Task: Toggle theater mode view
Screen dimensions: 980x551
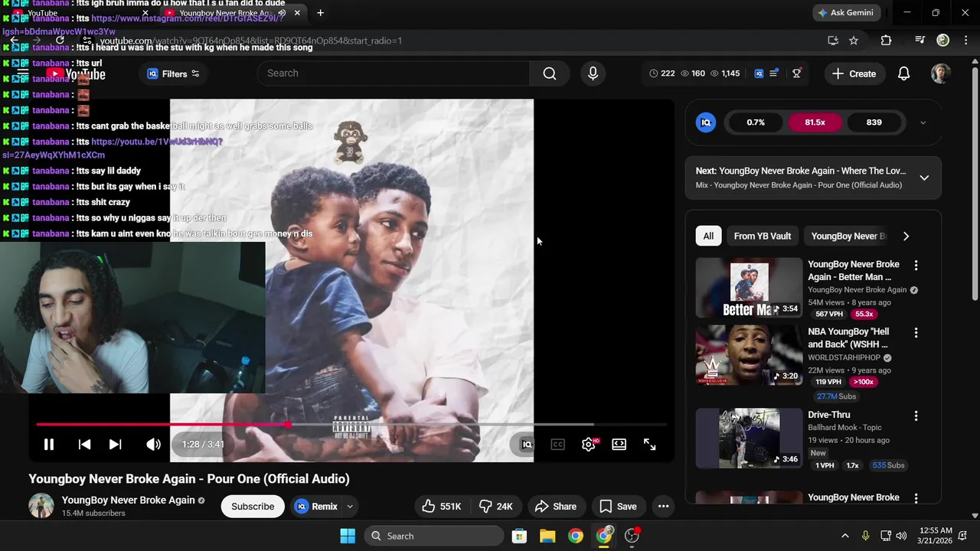Action: [619, 445]
